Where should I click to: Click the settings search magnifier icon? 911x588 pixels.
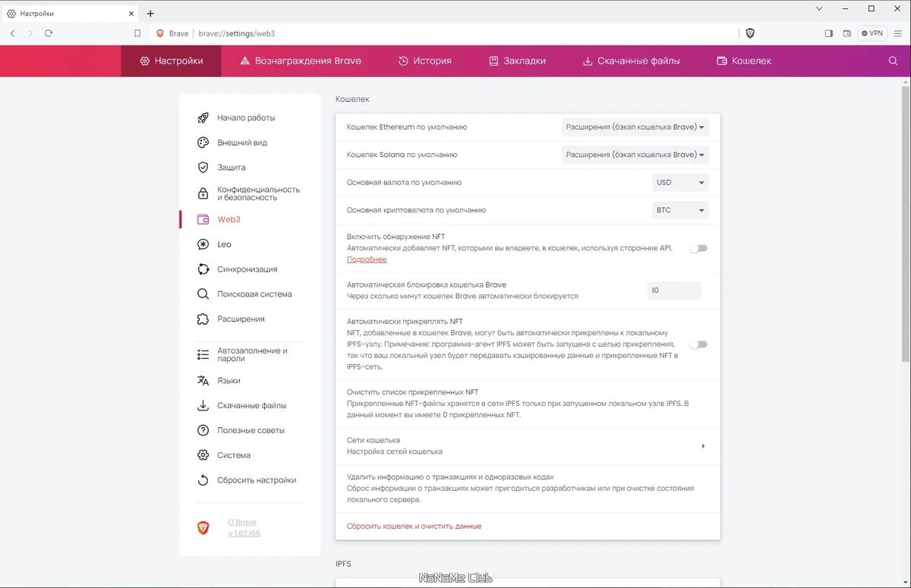pyautogui.click(x=893, y=61)
